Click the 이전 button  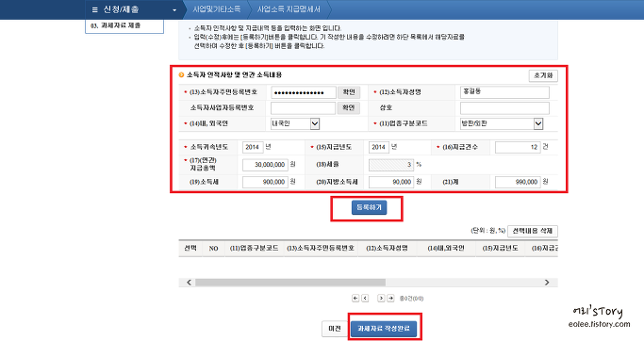(335, 329)
